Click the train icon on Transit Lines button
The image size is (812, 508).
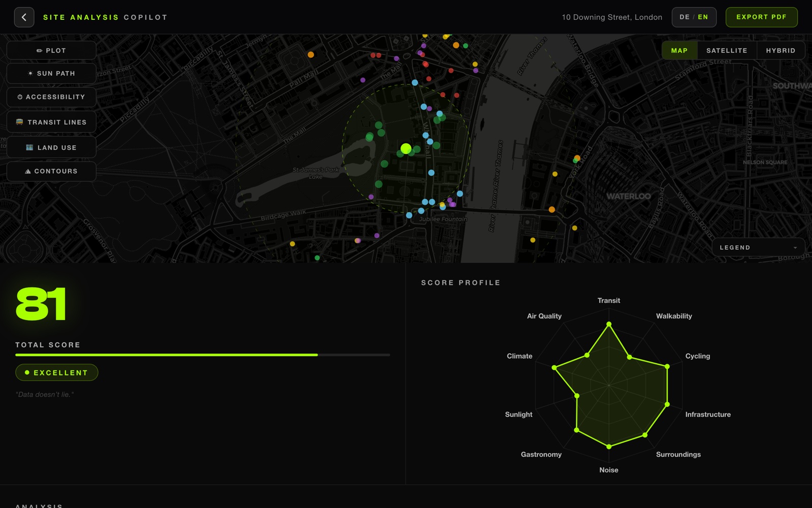point(19,122)
